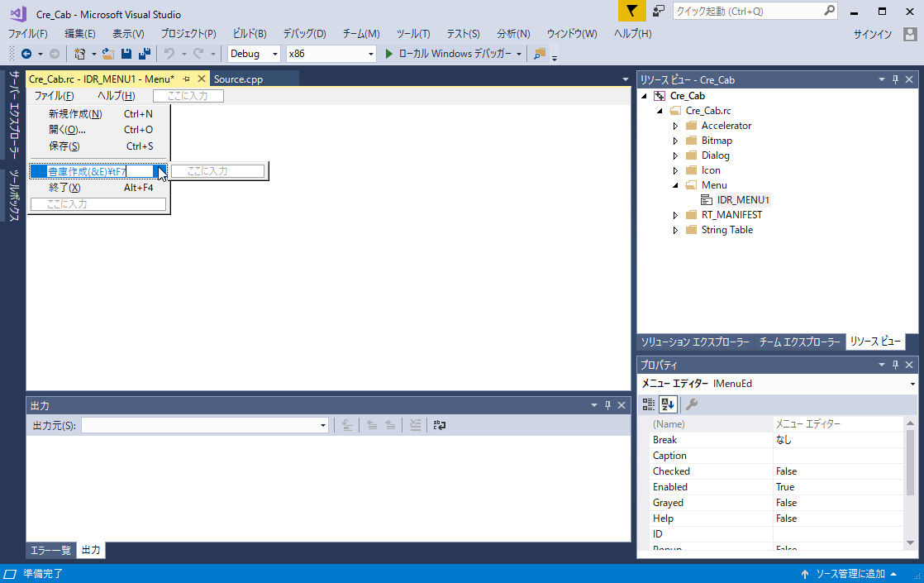Click the alphabetical sort icon in properties
924x583 pixels.
coord(668,404)
